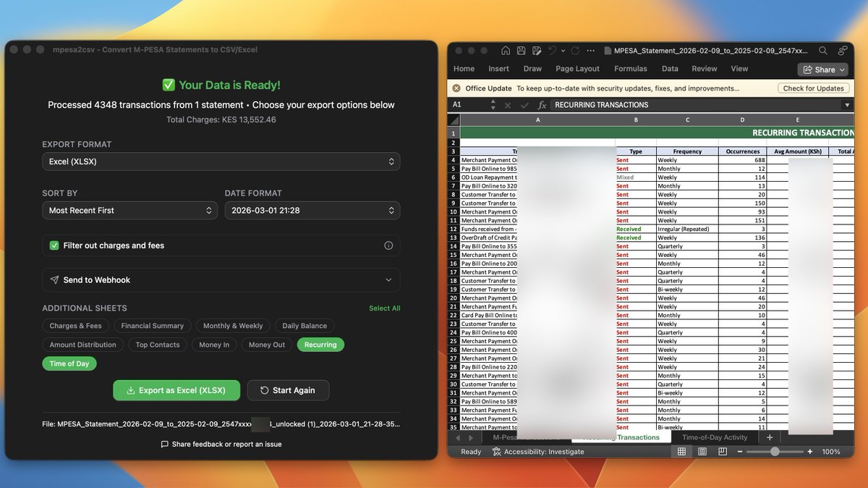Click the zoom in plus button
This screenshot has height=488, width=868.
pos(809,452)
